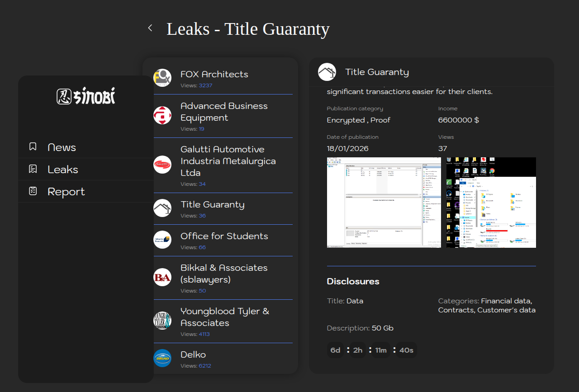Click the Galutti logo in the list
Image resolution: width=579 pixels, height=392 pixels.
(162, 165)
